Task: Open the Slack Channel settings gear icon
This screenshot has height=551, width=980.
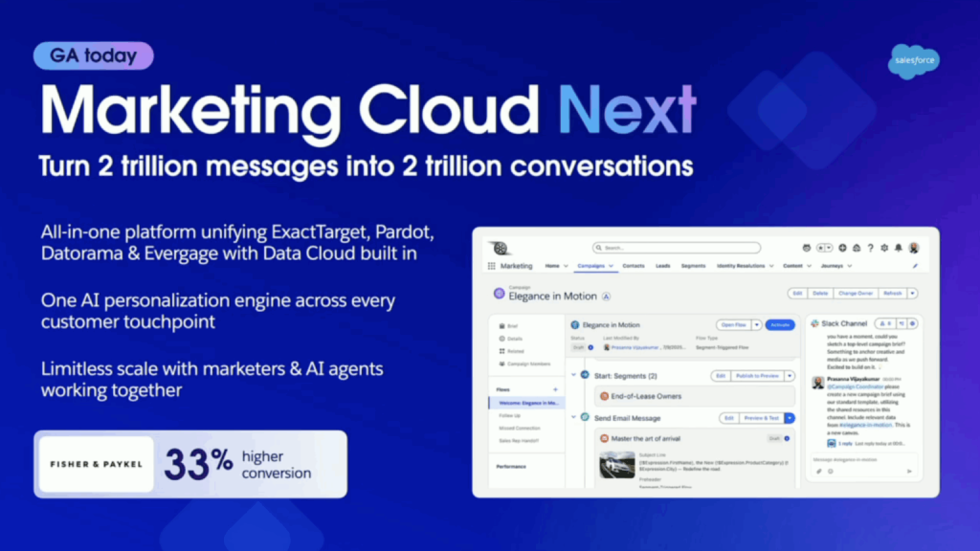Action: click(912, 323)
